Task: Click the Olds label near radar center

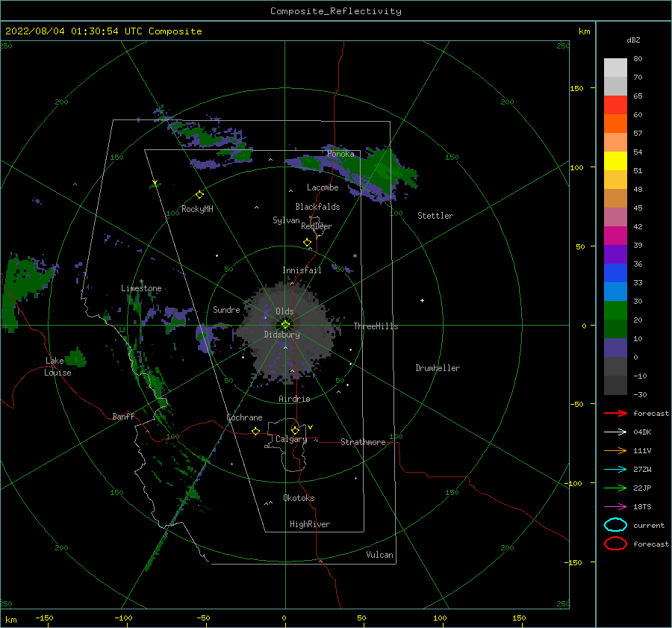Action: (284, 311)
